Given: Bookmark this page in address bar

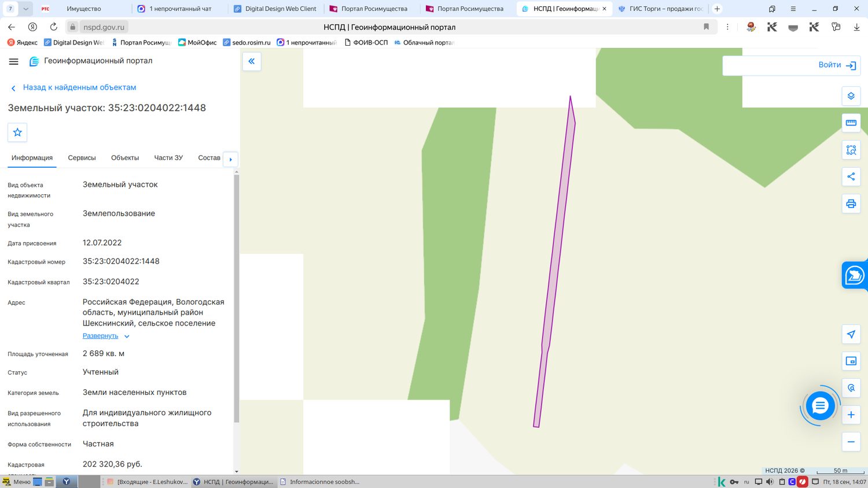Looking at the screenshot, I should click(x=706, y=27).
